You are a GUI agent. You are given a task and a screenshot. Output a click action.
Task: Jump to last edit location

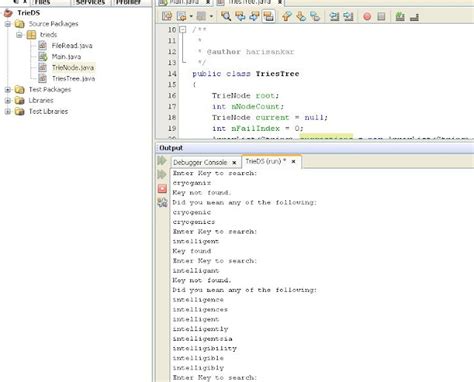pyautogui.click(x=167, y=16)
